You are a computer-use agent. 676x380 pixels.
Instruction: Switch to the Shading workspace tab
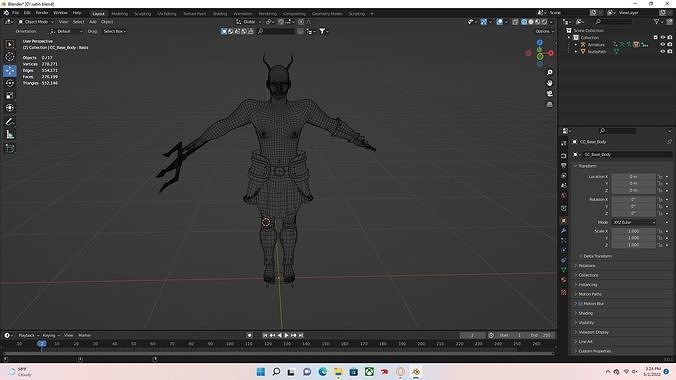click(220, 13)
